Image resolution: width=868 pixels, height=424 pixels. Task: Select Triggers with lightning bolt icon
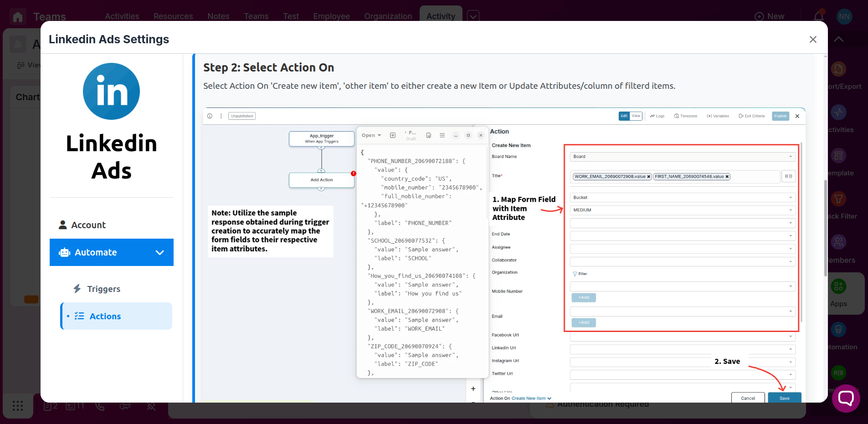click(x=103, y=289)
